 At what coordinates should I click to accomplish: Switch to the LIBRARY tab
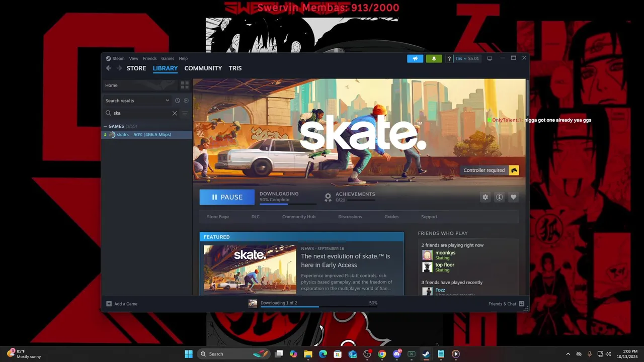tap(165, 68)
